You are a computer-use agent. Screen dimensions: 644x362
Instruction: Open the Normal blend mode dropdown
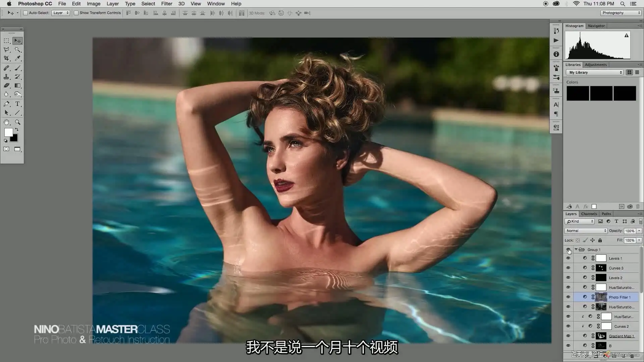tap(586, 231)
